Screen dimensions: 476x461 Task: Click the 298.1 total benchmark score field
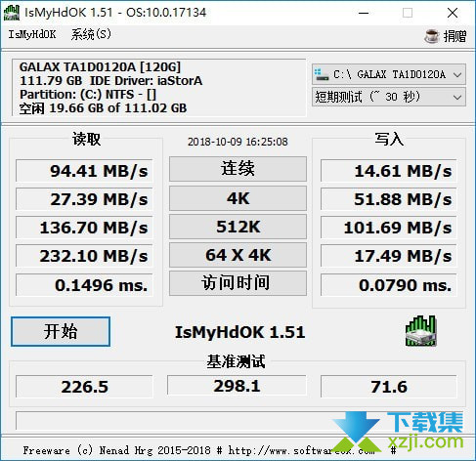pyautogui.click(x=237, y=386)
